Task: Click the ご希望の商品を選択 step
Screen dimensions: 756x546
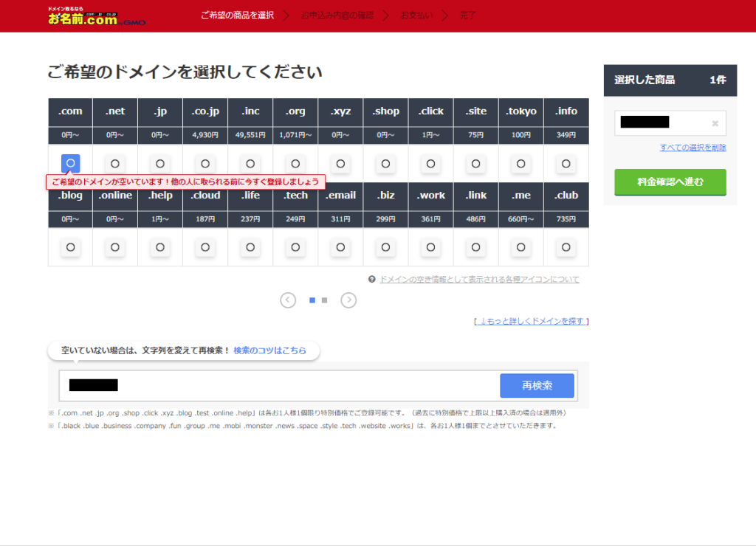Action: click(237, 15)
